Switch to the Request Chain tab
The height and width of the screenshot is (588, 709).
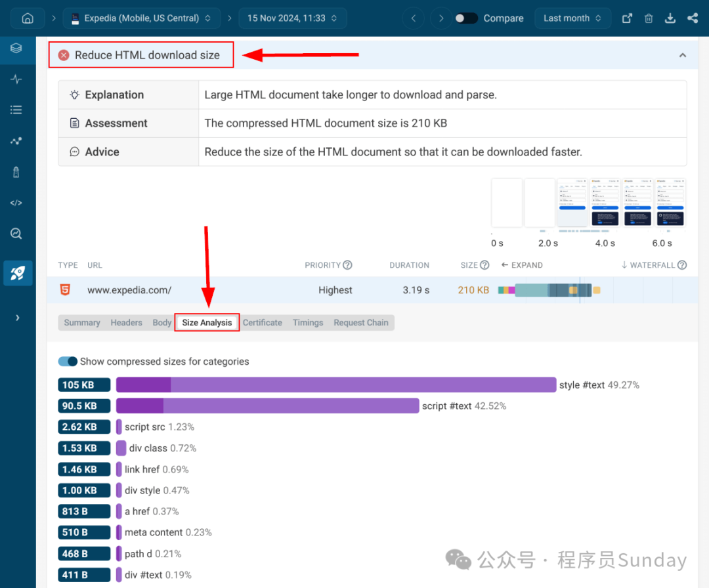click(x=361, y=323)
